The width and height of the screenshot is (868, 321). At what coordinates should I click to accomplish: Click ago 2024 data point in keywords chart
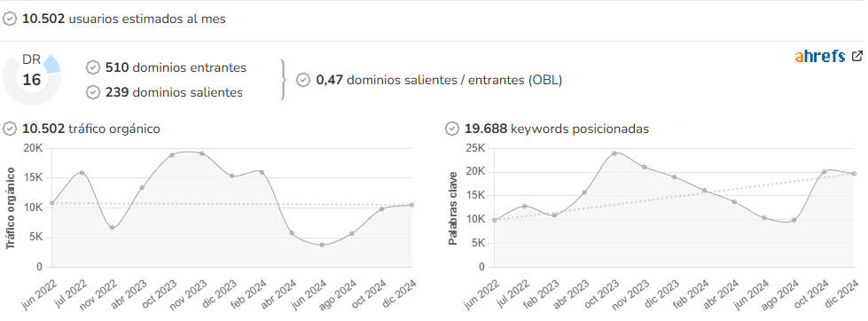click(794, 220)
